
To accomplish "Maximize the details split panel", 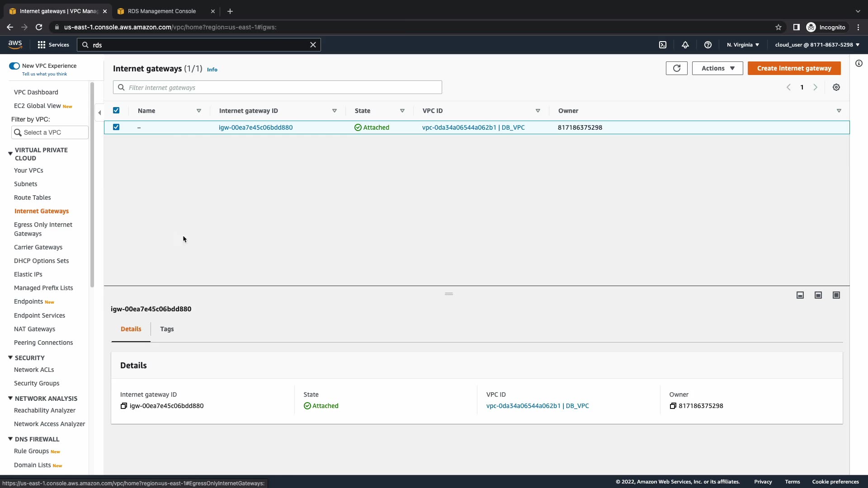I will 836,295.
